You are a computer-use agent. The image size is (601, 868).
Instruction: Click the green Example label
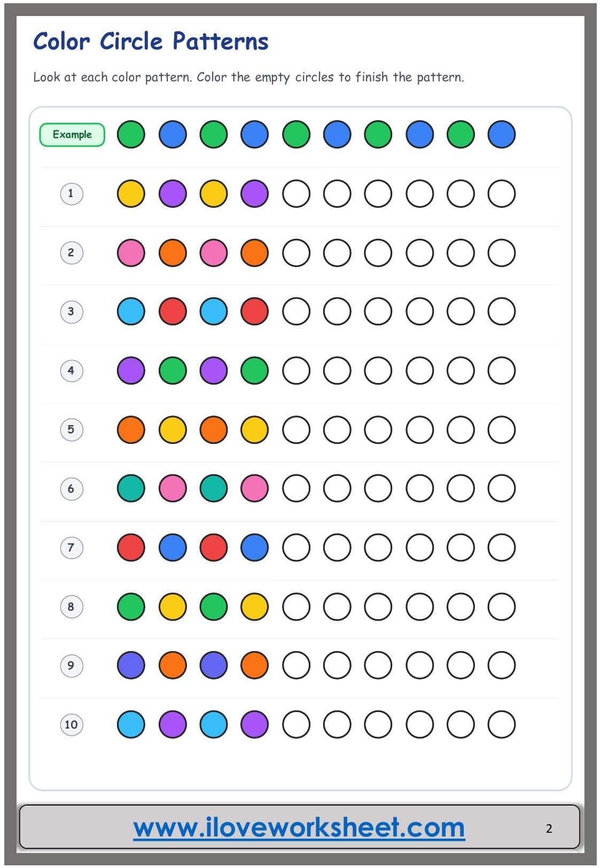pos(72,135)
